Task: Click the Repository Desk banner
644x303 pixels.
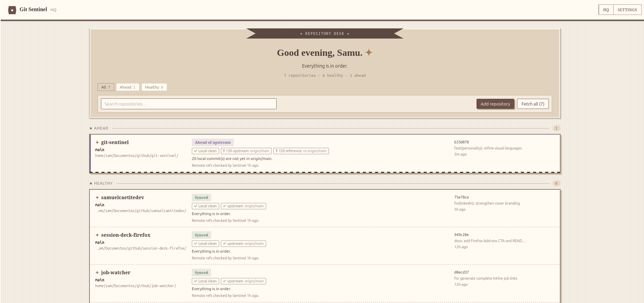Action: 325,33
